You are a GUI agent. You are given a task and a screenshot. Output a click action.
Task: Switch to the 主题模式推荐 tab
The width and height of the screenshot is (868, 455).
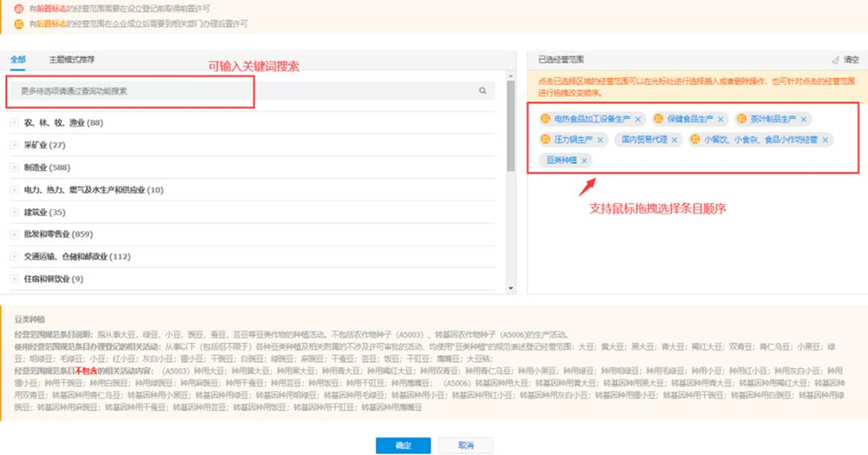(72, 59)
